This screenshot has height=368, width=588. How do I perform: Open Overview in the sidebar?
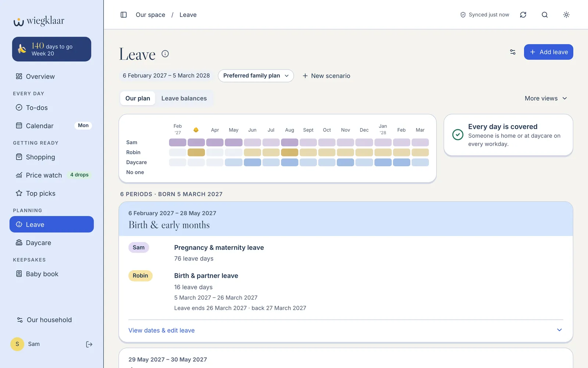coord(51,77)
